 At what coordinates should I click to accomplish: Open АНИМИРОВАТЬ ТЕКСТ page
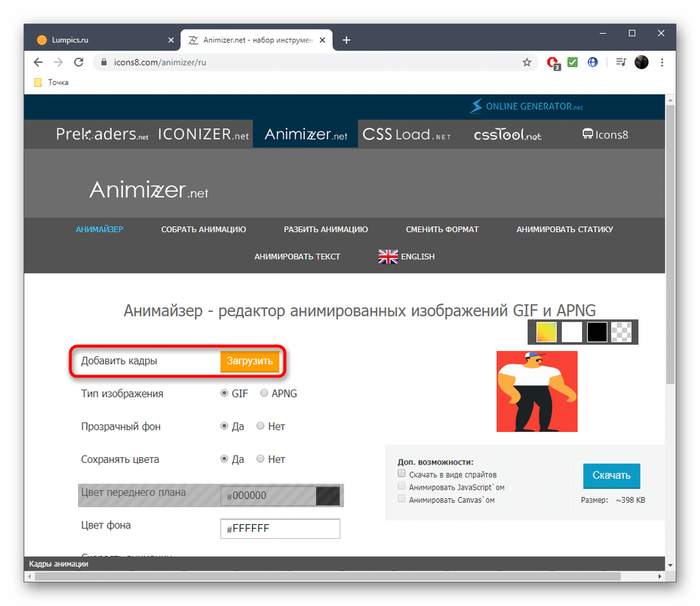(298, 257)
